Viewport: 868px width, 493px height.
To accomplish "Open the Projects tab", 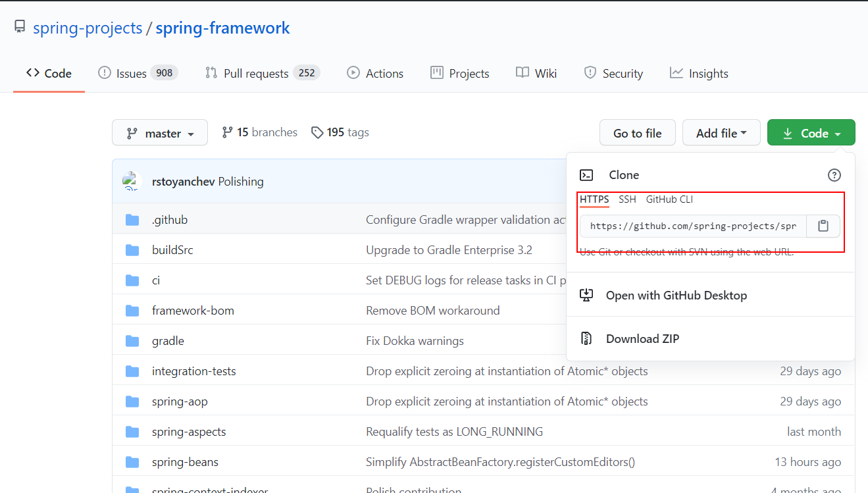I will click(460, 73).
